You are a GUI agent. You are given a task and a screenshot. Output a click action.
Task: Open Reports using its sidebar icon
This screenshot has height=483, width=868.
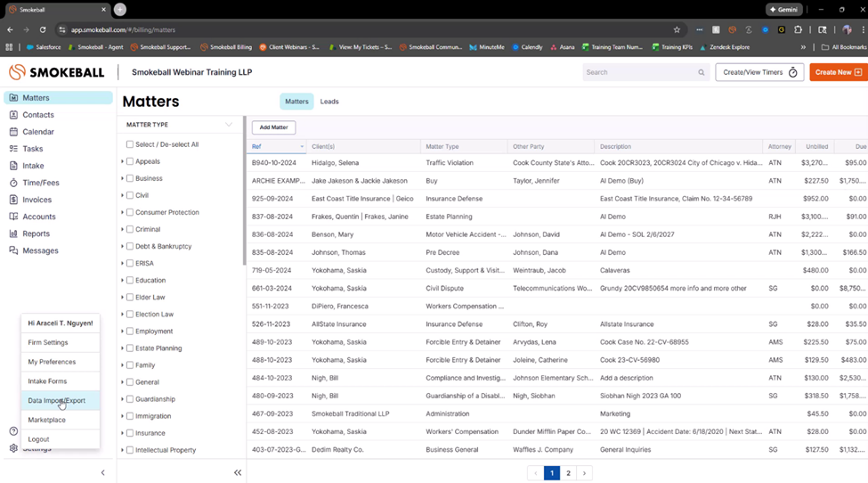click(x=13, y=233)
